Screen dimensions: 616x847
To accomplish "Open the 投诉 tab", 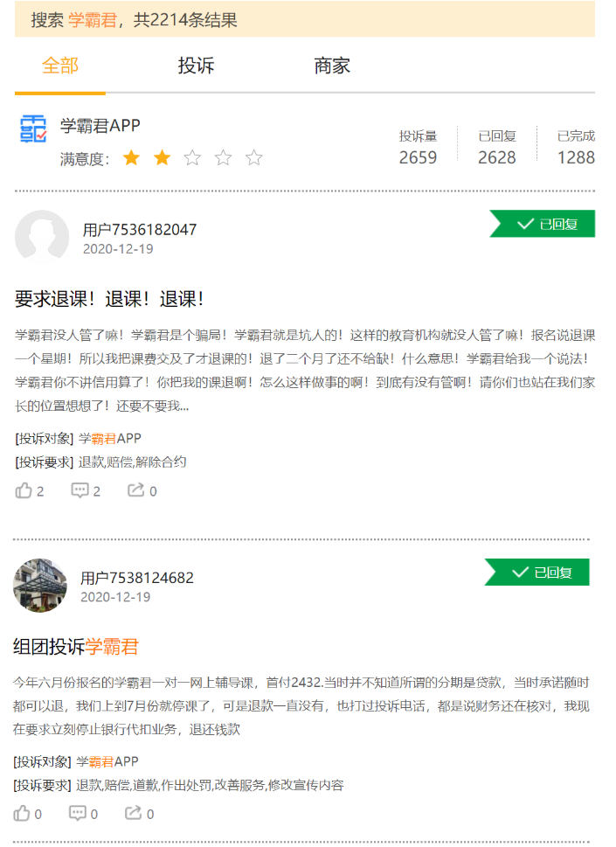I will 196,66.
